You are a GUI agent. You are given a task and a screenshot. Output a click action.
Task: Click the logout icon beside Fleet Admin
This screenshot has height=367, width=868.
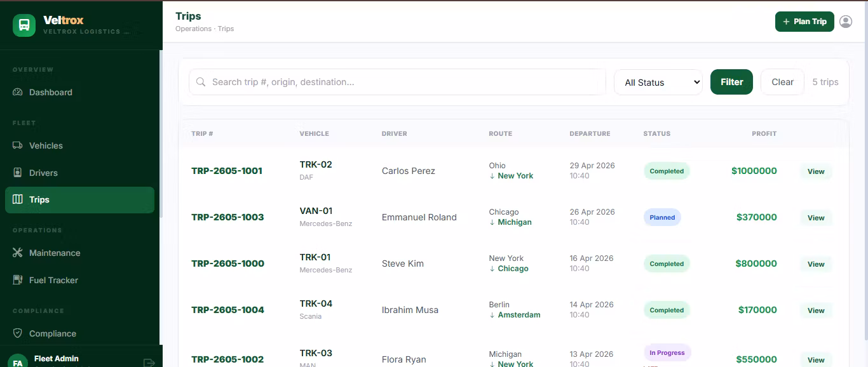click(149, 363)
